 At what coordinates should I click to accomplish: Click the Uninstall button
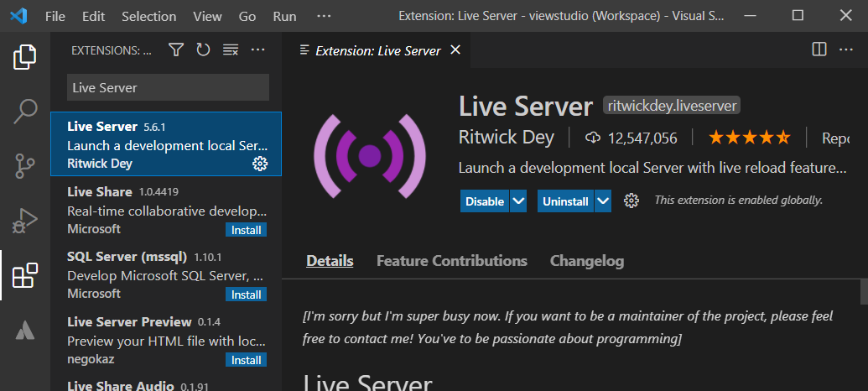565,201
